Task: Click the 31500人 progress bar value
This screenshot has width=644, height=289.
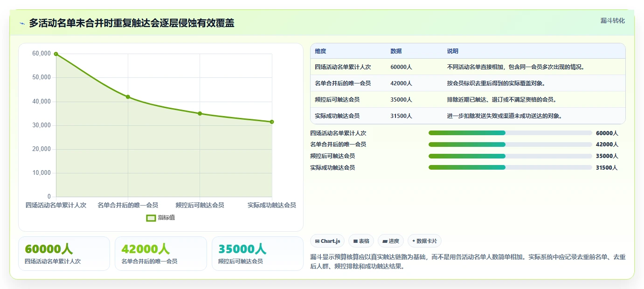Action: coord(607,168)
